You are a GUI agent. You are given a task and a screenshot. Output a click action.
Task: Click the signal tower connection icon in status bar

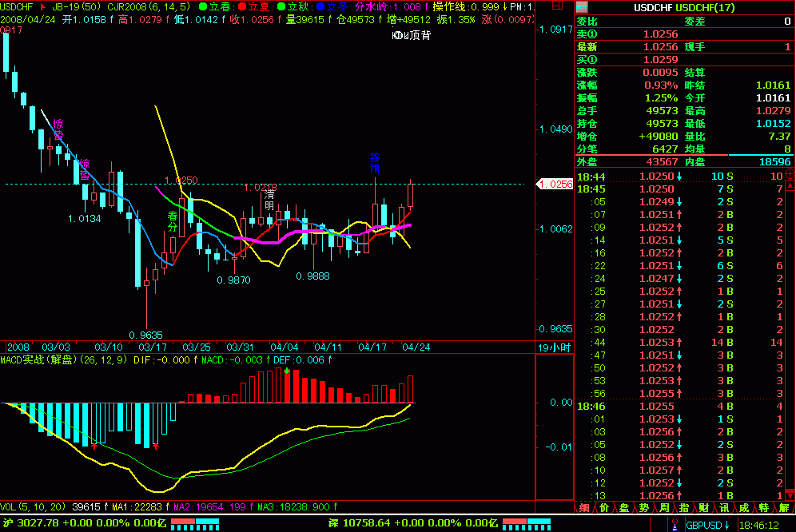point(675,525)
